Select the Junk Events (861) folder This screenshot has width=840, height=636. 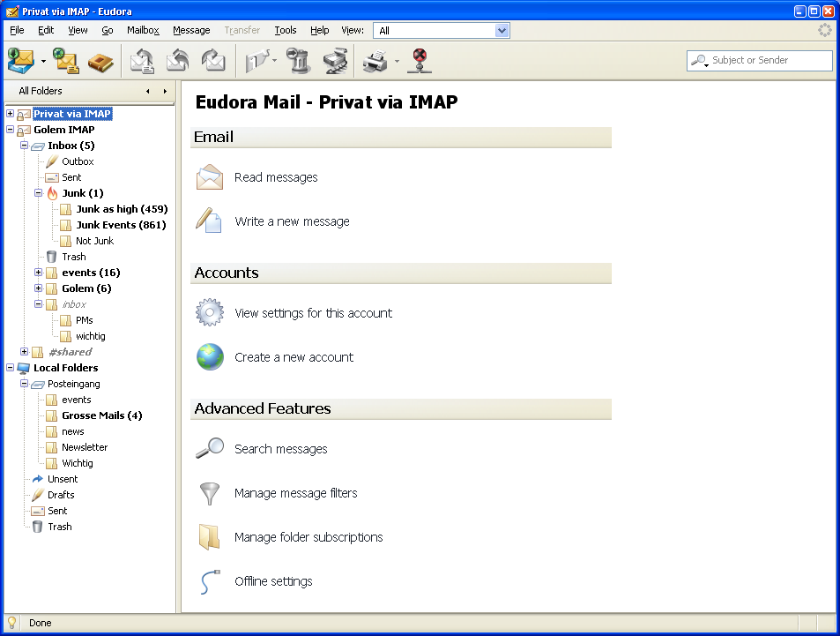121,225
